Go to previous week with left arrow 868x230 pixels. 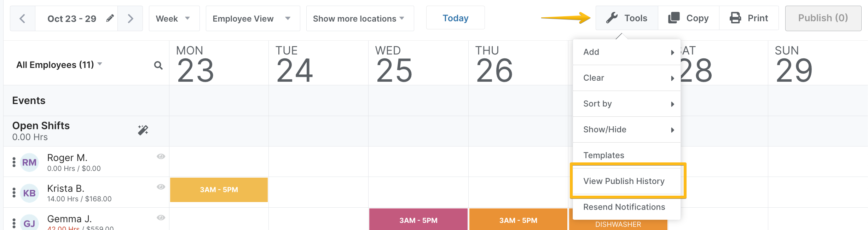(x=22, y=18)
